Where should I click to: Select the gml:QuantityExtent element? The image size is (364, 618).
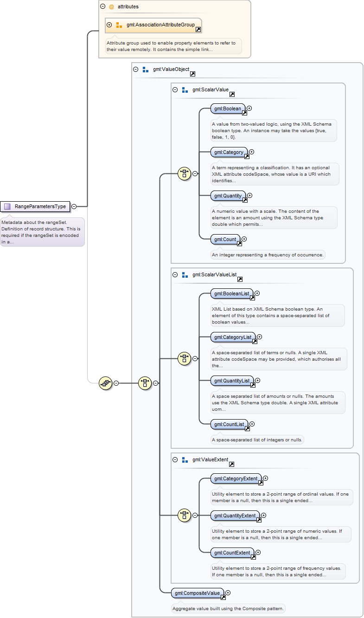pyautogui.click(x=235, y=516)
